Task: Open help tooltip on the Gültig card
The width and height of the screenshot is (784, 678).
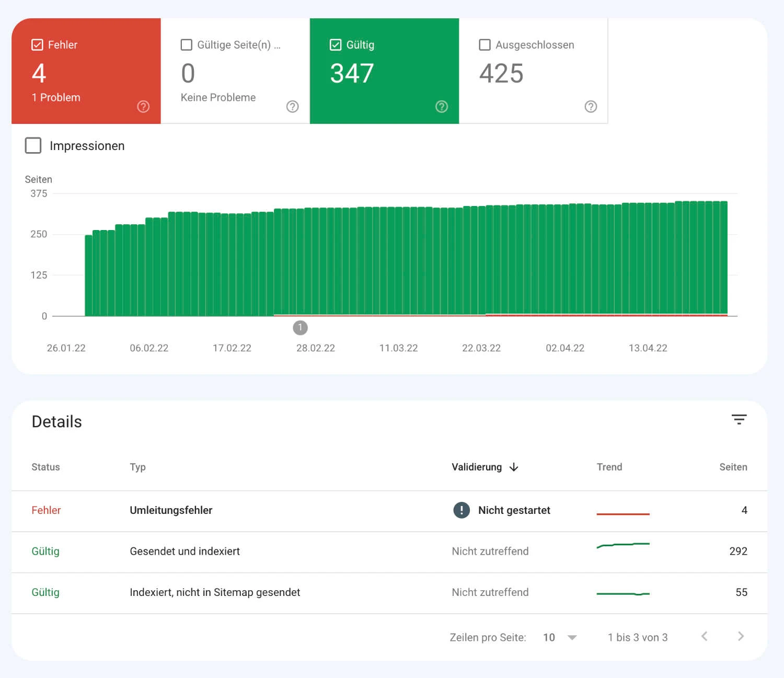Action: click(x=442, y=106)
